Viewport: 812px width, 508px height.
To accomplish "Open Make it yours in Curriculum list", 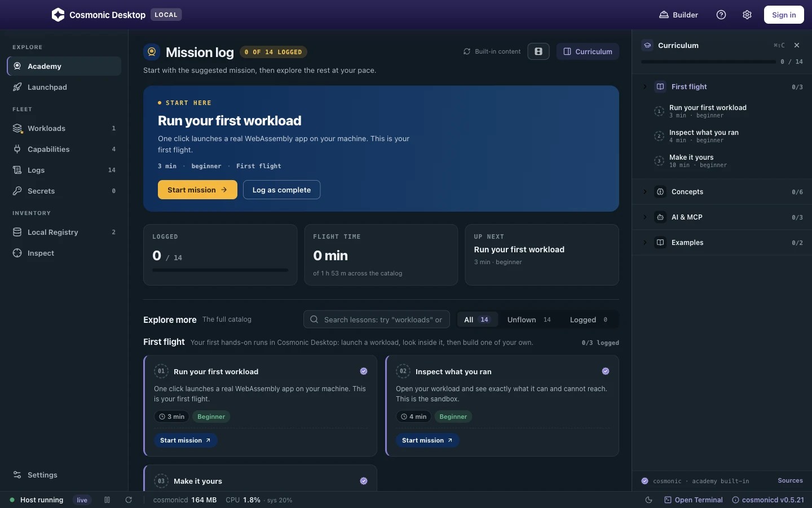I will (722, 161).
